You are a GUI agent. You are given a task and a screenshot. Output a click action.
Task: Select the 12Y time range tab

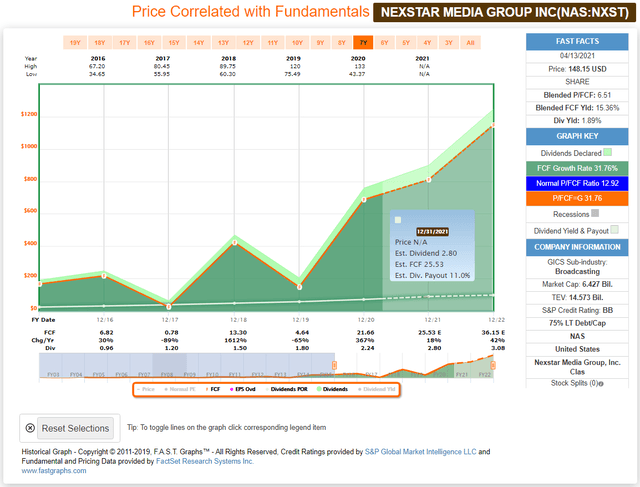248,42
